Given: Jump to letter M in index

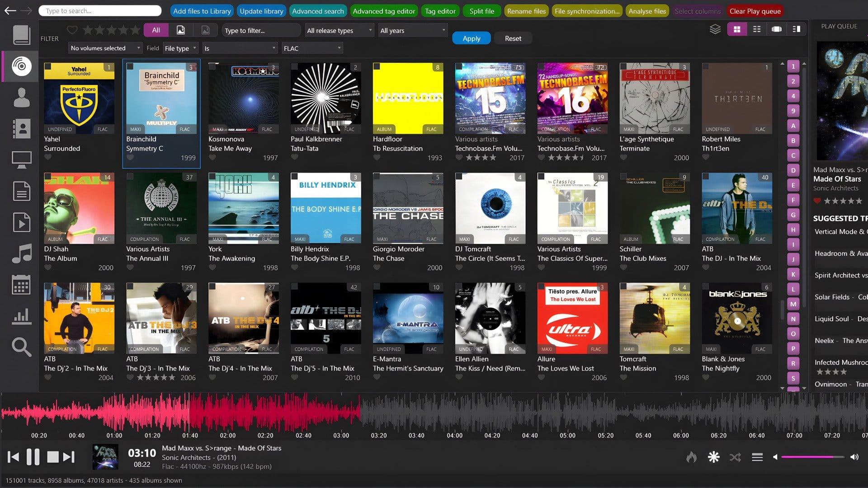Looking at the screenshot, I should click(793, 304).
